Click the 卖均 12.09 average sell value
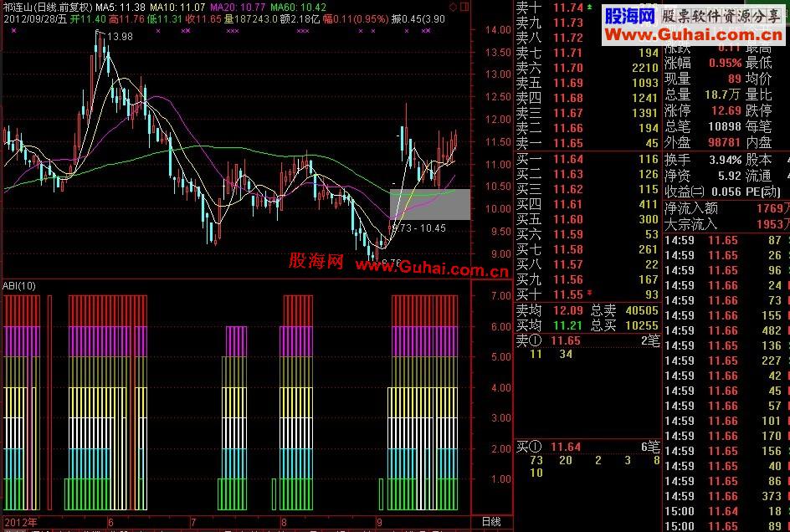The height and width of the screenshot is (532, 790). (550, 310)
